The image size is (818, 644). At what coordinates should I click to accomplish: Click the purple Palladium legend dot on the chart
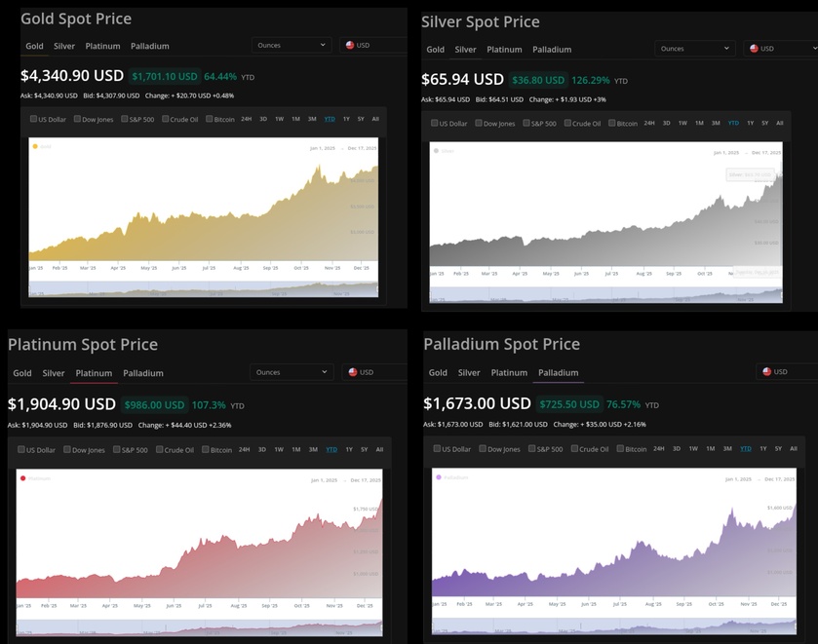pos(439,477)
